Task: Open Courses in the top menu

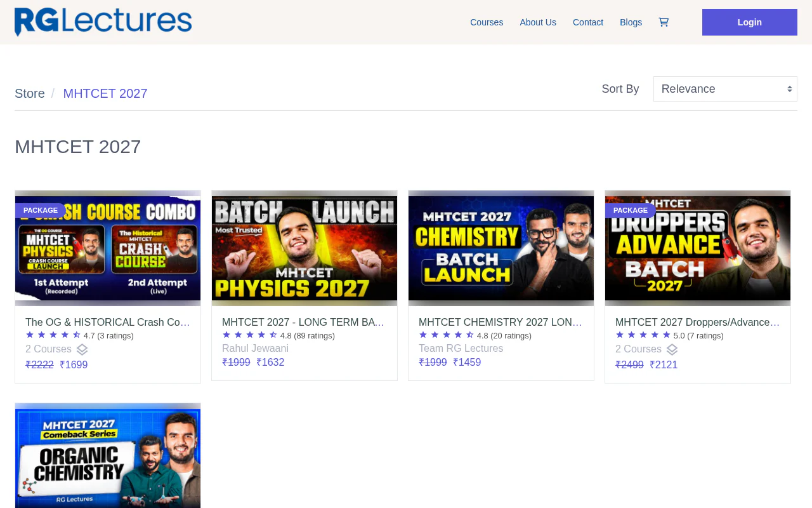Action: click(487, 22)
